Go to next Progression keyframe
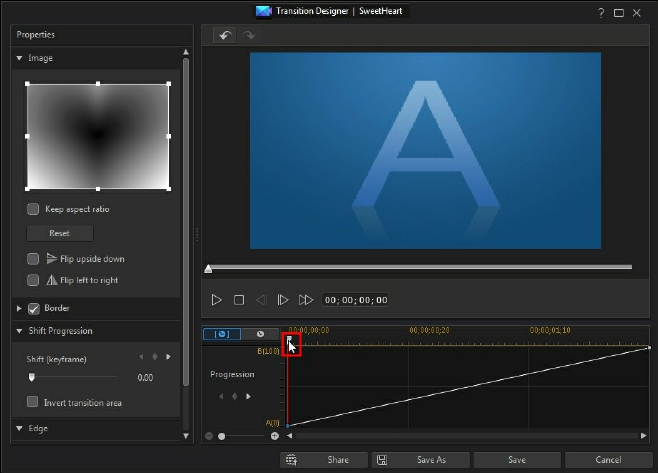This screenshot has height=473, width=658. click(x=248, y=396)
